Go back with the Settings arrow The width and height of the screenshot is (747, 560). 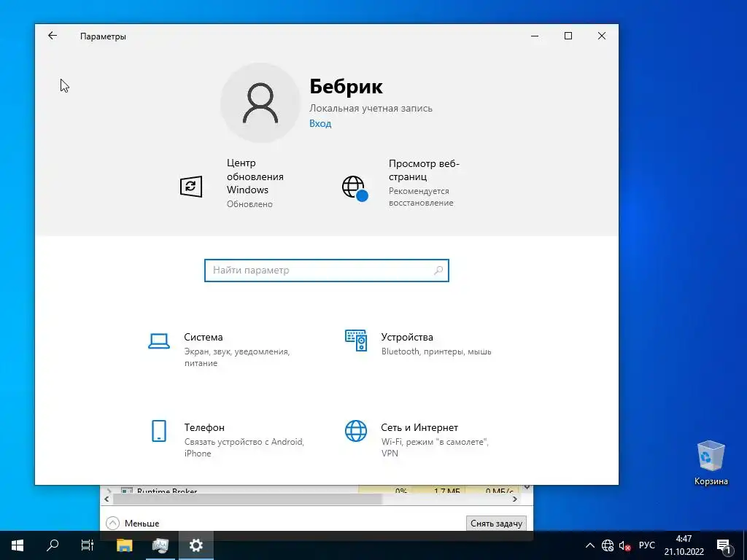[x=53, y=36]
